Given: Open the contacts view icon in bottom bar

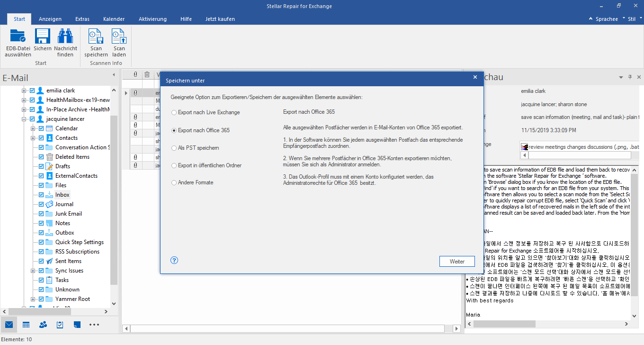Looking at the screenshot, I should coord(43,325).
